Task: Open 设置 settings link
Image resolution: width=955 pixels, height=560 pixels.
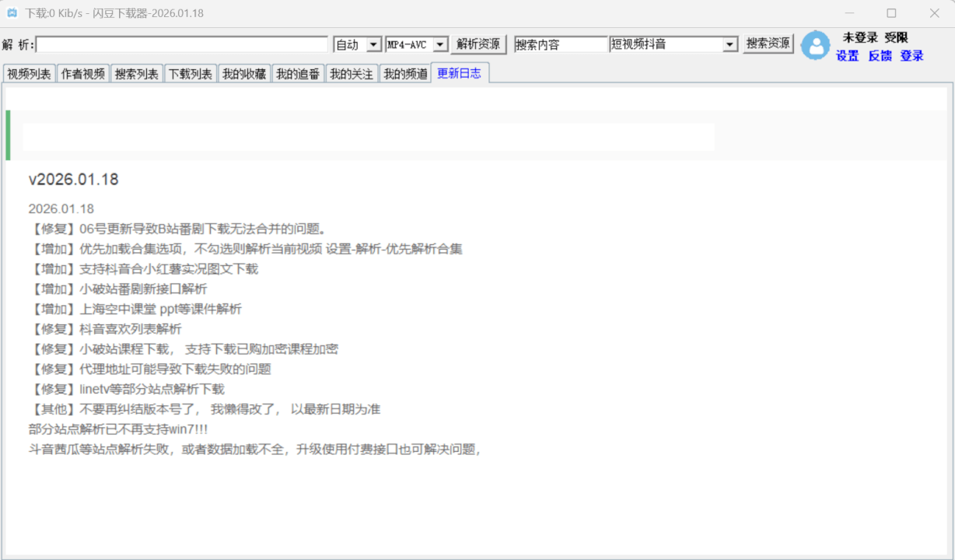Action: click(x=848, y=56)
